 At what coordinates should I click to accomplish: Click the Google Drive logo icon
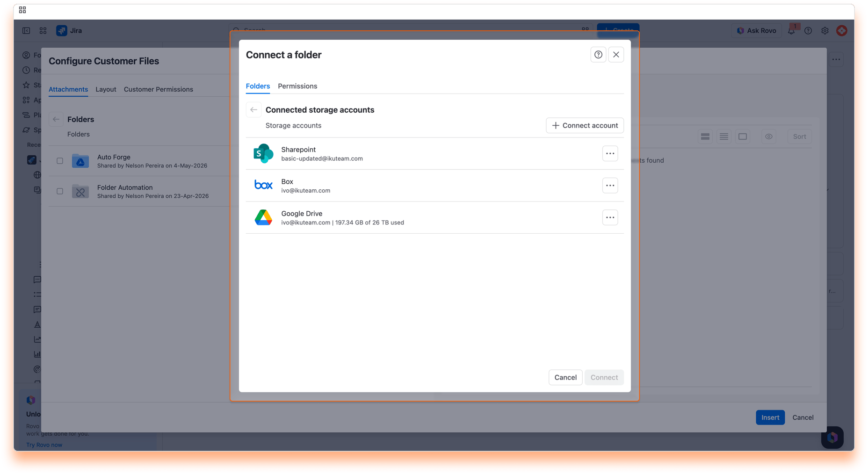263,217
